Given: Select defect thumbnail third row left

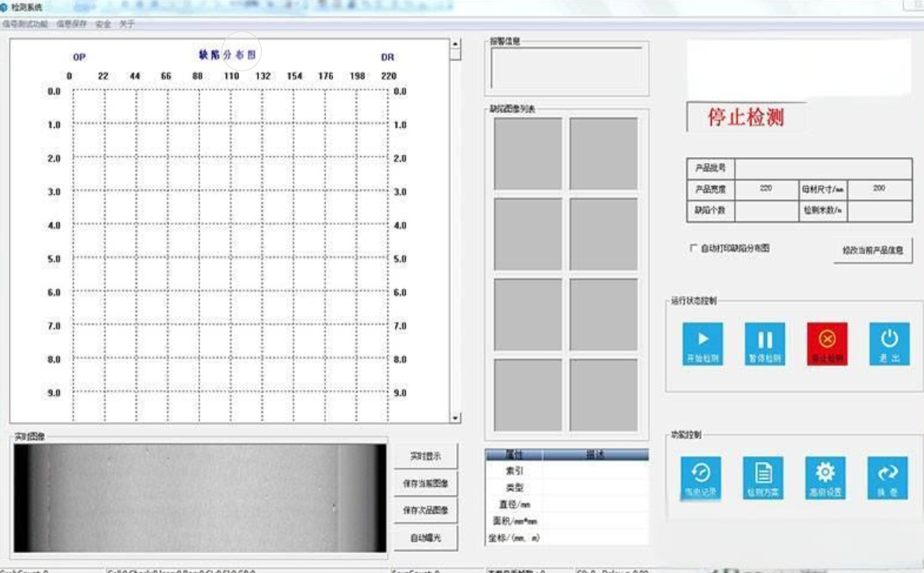Looking at the screenshot, I should tap(528, 315).
